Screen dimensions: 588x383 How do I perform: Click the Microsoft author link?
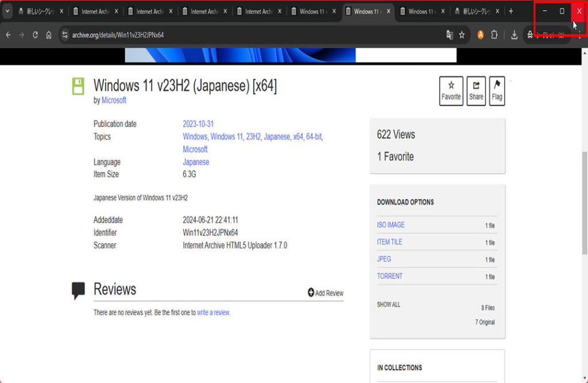114,100
